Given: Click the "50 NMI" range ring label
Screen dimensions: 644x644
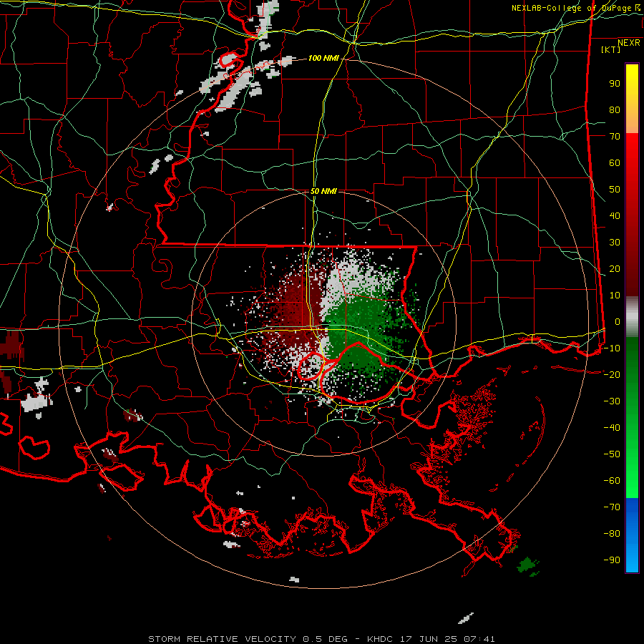Looking at the screenshot, I should (323, 191).
